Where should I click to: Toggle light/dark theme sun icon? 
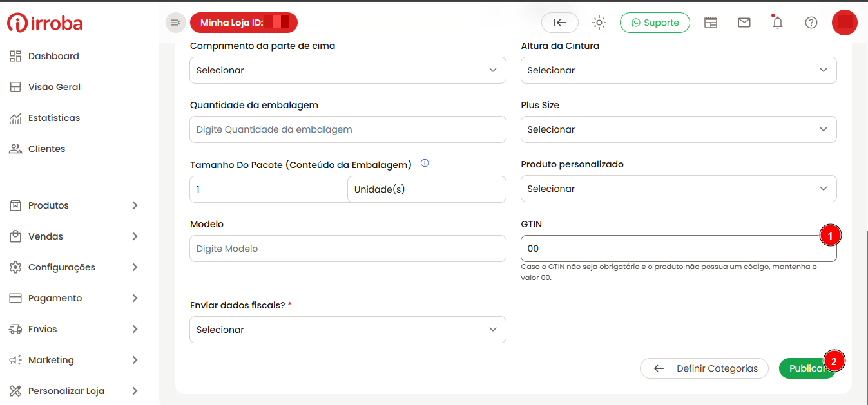599,23
